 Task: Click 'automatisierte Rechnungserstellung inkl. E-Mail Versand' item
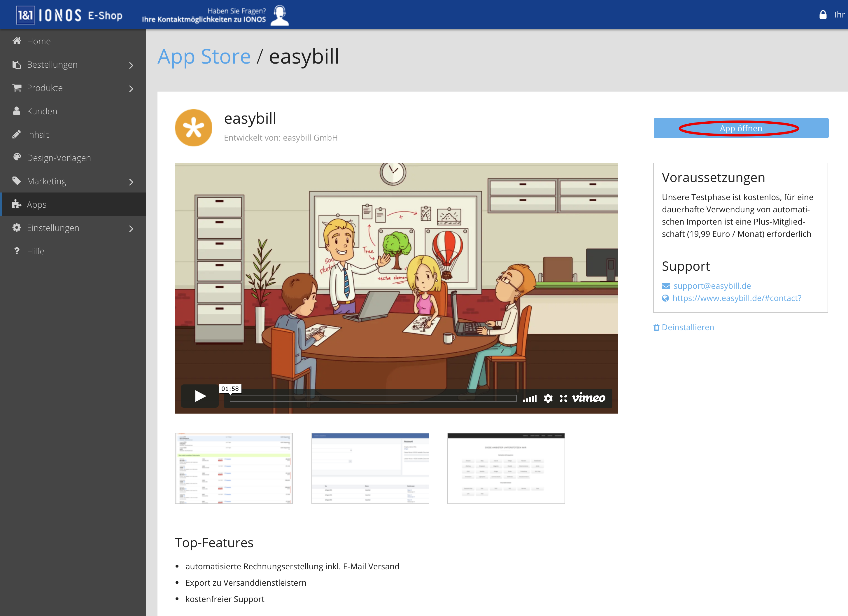tap(292, 566)
